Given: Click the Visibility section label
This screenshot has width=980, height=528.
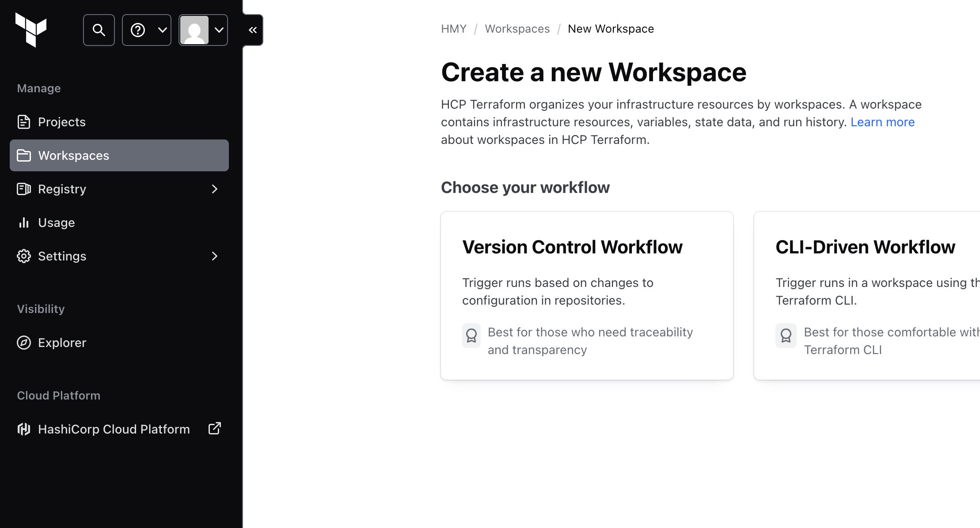Looking at the screenshot, I should [41, 309].
